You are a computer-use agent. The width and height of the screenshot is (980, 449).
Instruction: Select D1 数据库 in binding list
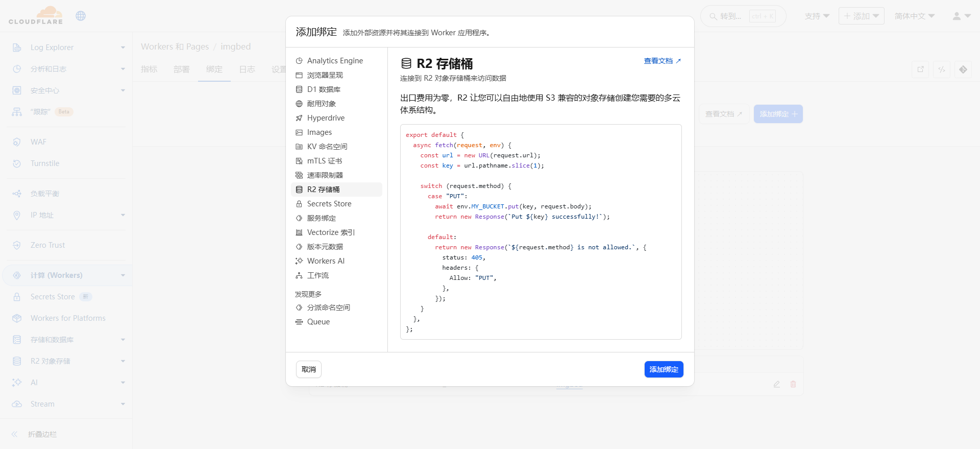coord(324,89)
